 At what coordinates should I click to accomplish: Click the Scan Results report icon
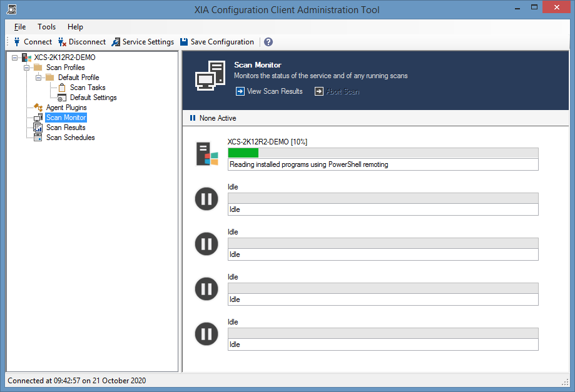38,128
